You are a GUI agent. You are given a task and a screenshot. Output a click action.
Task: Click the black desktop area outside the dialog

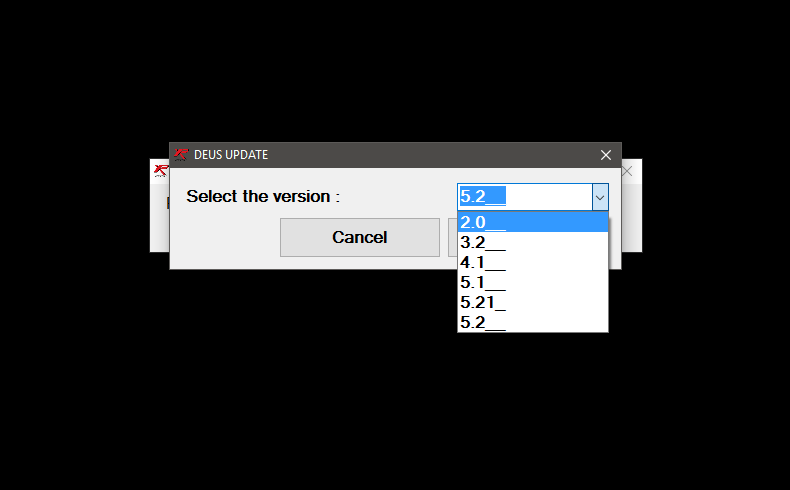(400, 400)
